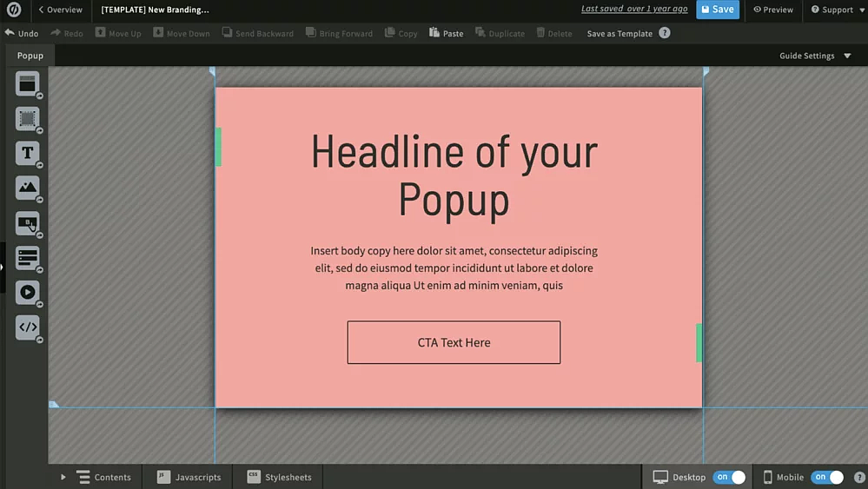Open the Stylesheets panel
The width and height of the screenshot is (868, 489).
pyautogui.click(x=279, y=477)
